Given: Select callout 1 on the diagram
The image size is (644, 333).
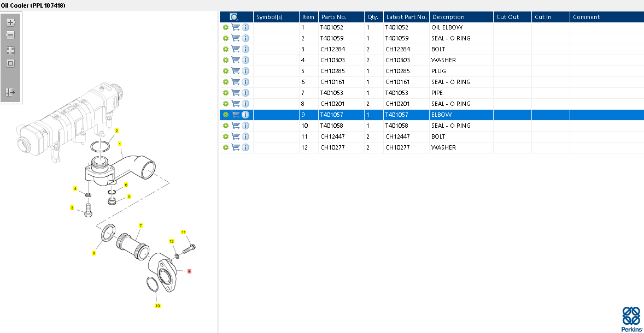Looking at the screenshot, I should 120,144.
